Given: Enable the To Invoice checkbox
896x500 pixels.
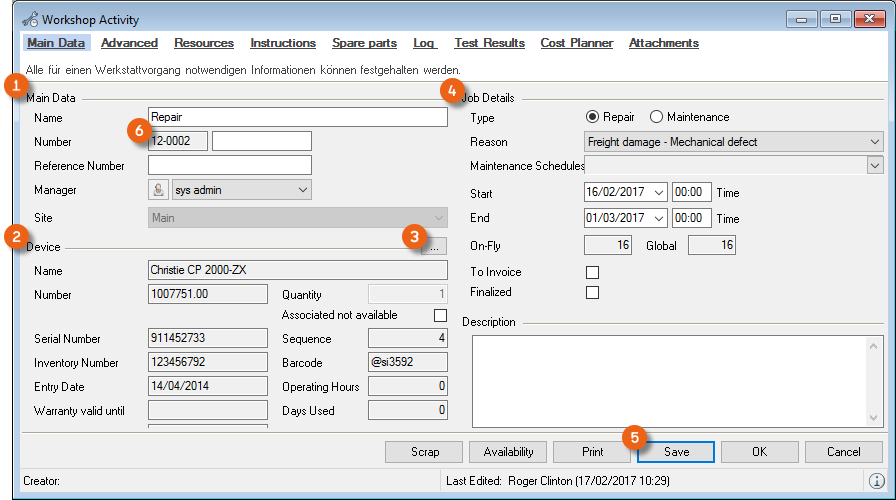Looking at the screenshot, I should (592, 272).
